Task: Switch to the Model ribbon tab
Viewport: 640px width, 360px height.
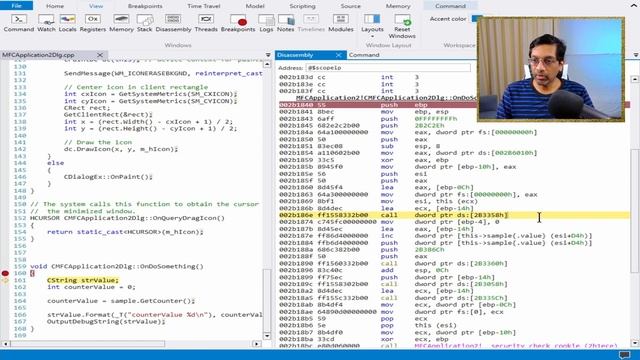Action: [255, 6]
